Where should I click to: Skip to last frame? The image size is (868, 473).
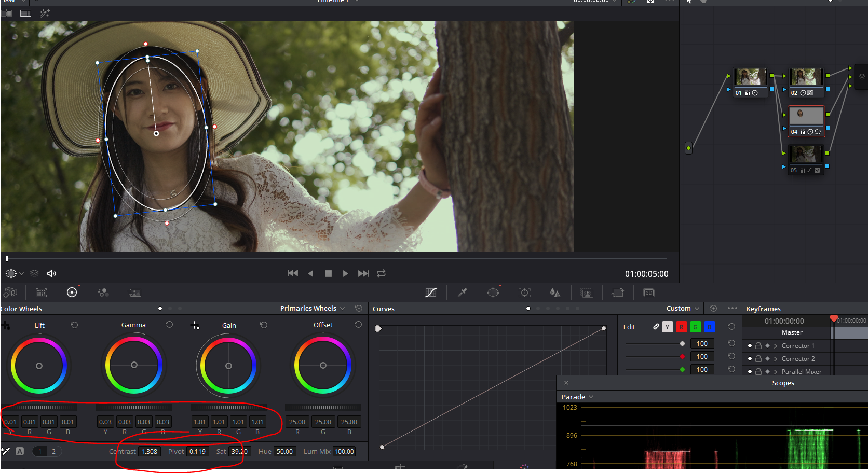pos(363,273)
